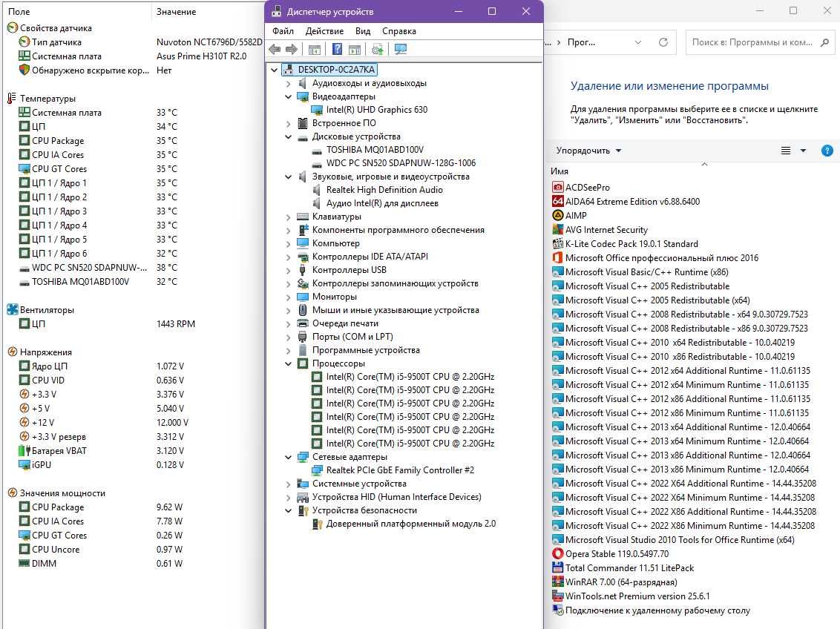Click the blue Help question-mark toolbar icon
This screenshot has width=840, height=629.
click(x=337, y=50)
